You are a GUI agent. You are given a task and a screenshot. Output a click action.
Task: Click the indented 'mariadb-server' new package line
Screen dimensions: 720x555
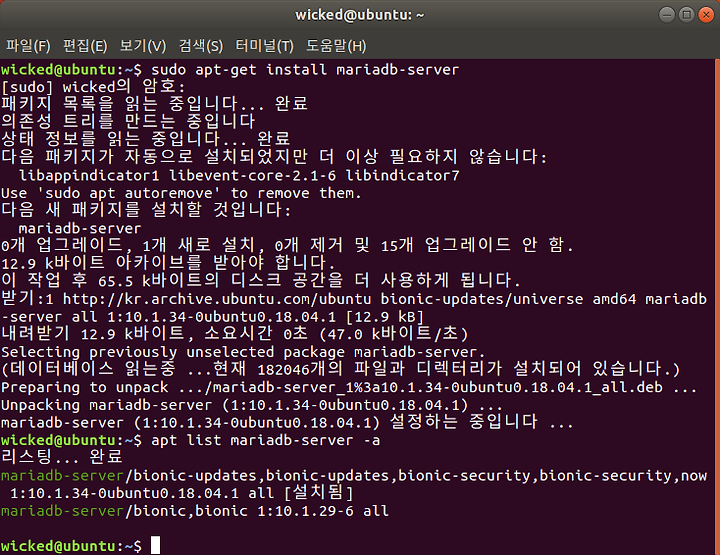coord(80,228)
